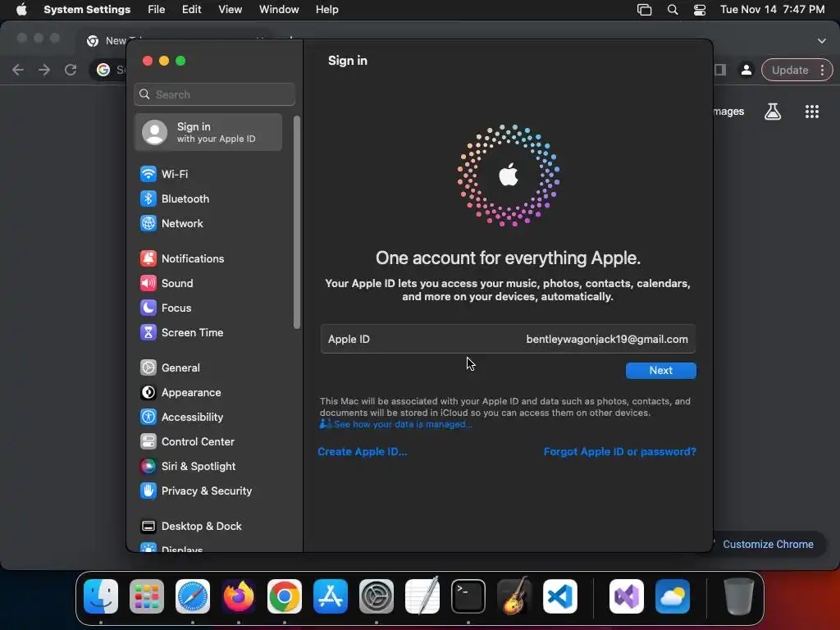
Task: Open Appearance settings
Action: (208, 393)
